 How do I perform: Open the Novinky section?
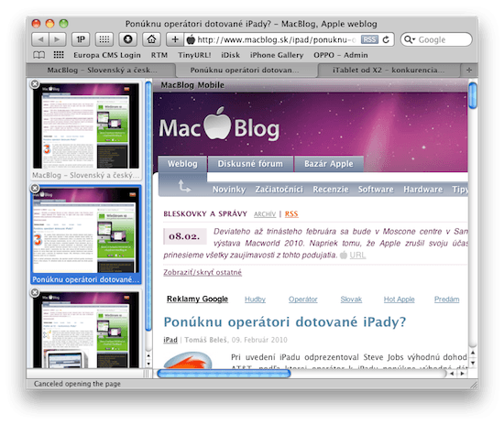(229, 190)
